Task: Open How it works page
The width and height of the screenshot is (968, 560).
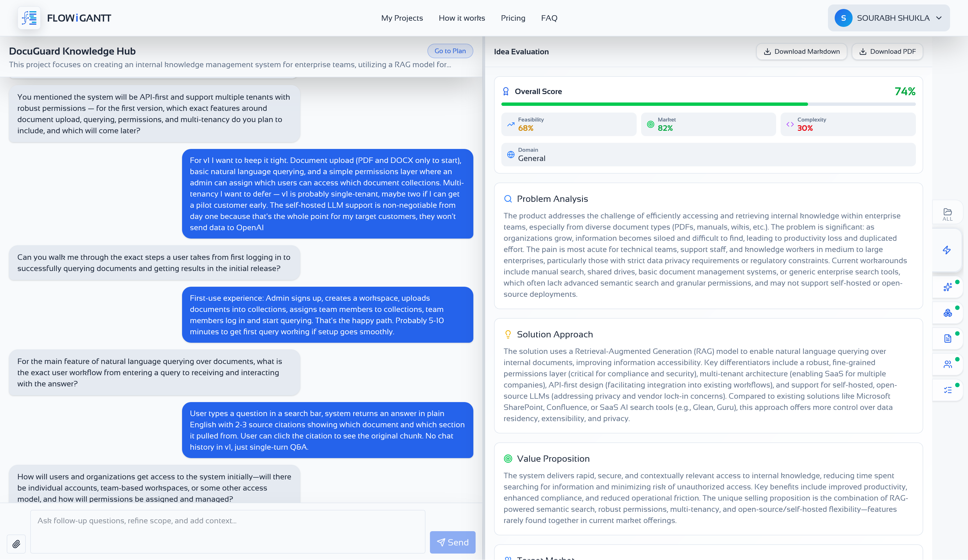Action: coord(462,18)
